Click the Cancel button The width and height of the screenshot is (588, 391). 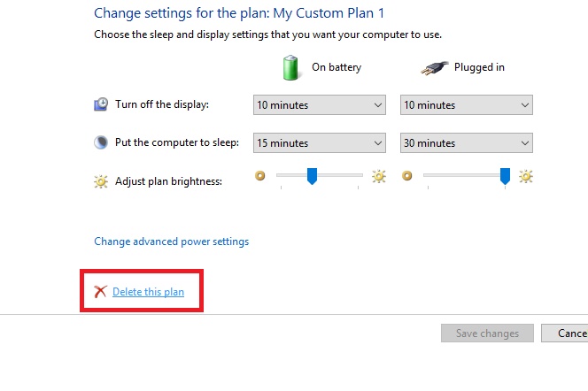[x=564, y=333]
